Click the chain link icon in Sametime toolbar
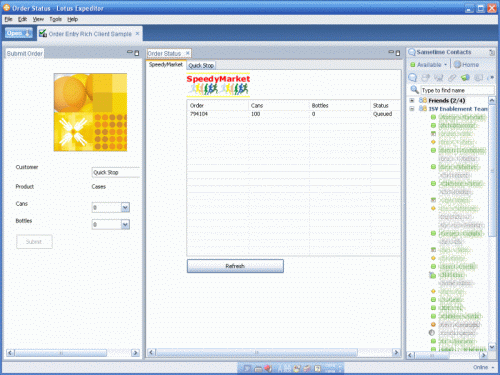The image size is (500, 375). point(452,78)
